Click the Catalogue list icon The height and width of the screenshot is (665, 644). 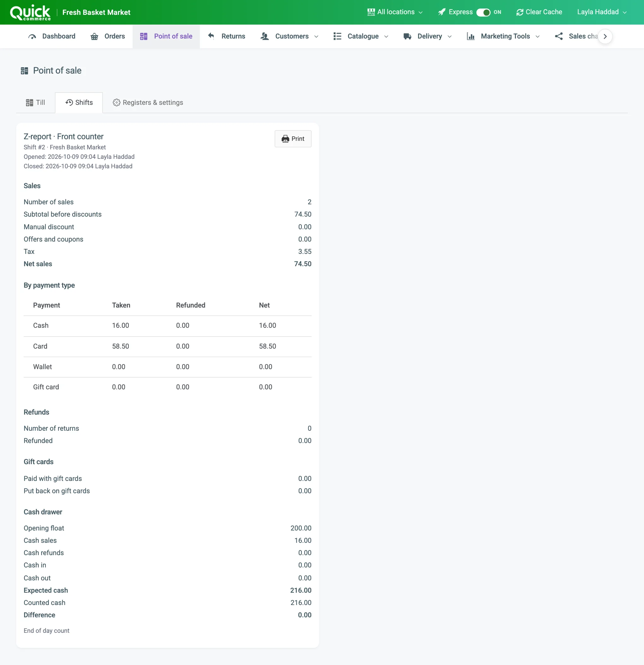coord(337,36)
